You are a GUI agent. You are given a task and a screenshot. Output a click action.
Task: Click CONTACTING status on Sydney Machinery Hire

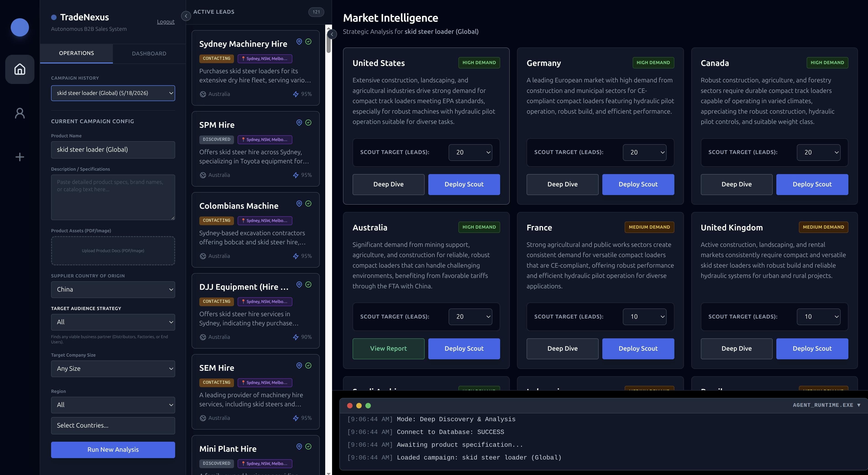coord(217,59)
